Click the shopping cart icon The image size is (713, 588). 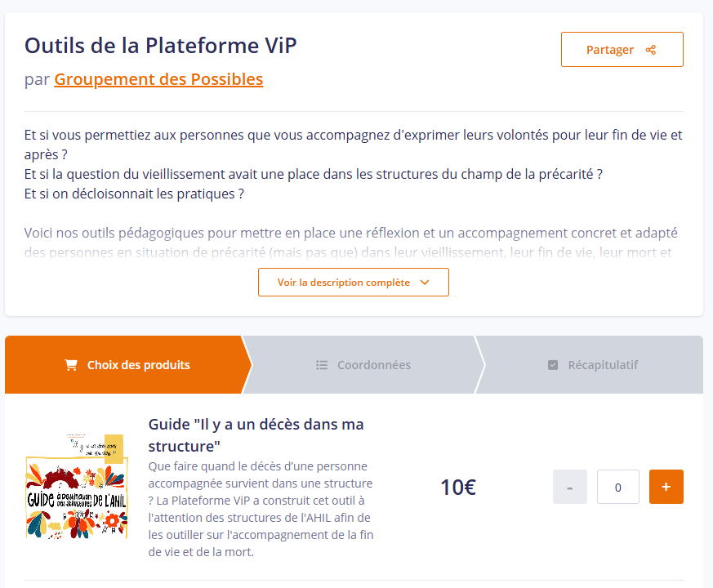(x=71, y=365)
